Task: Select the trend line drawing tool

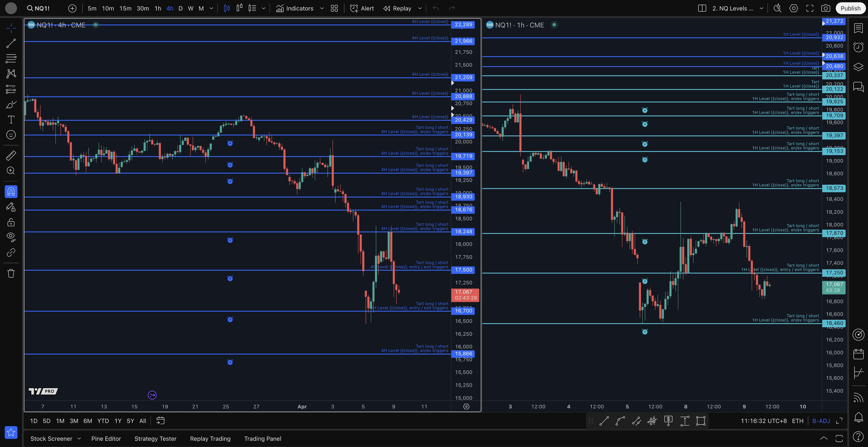Action: tap(11, 43)
